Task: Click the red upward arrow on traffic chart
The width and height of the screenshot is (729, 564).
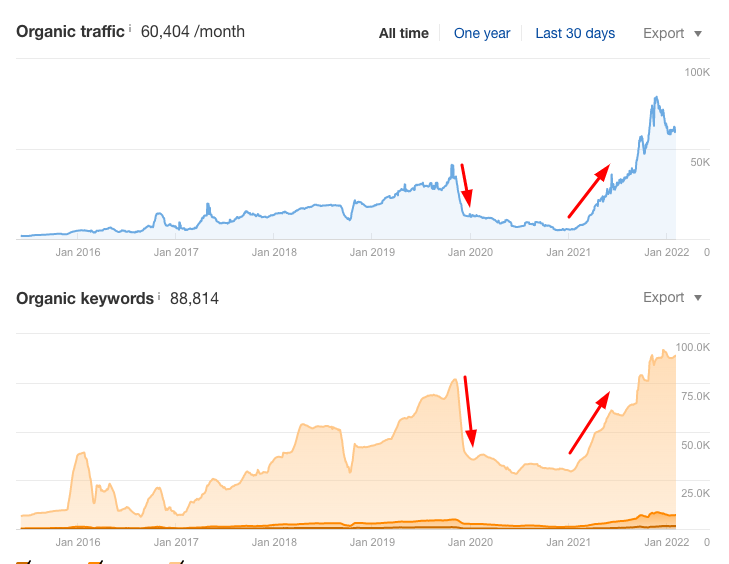Action: 588,191
